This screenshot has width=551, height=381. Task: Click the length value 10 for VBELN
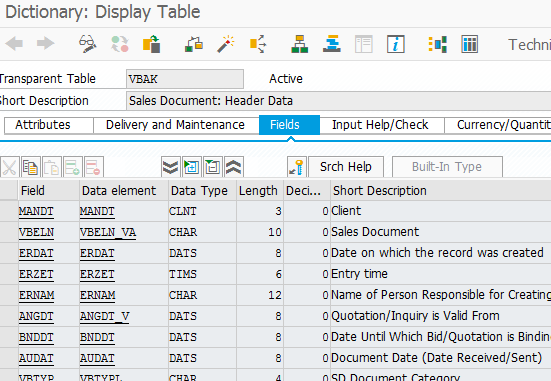pos(260,232)
